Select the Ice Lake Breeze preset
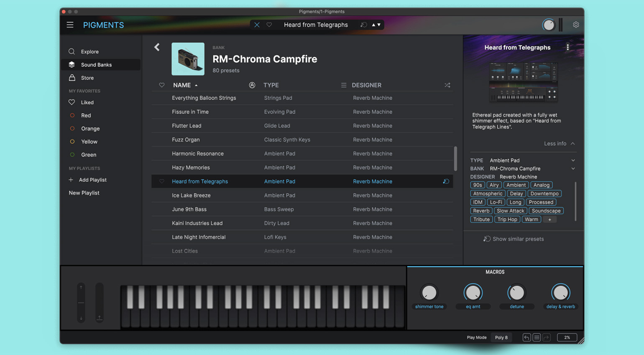The width and height of the screenshot is (644, 355). (x=302, y=195)
